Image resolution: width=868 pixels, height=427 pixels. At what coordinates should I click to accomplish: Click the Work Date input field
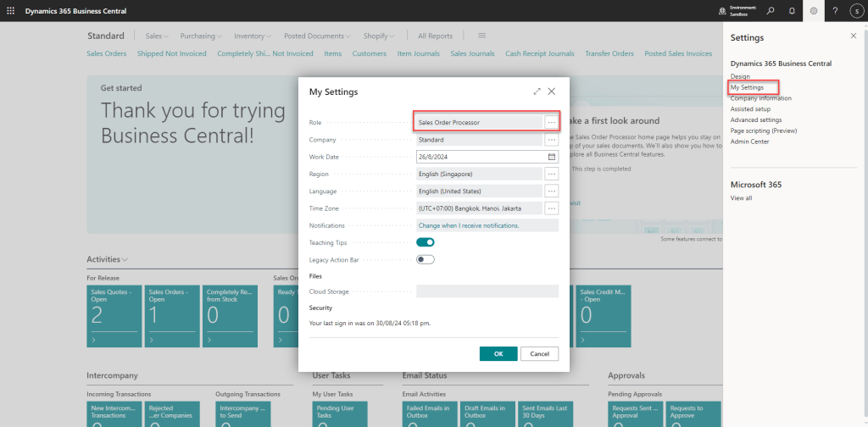click(480, 157)
